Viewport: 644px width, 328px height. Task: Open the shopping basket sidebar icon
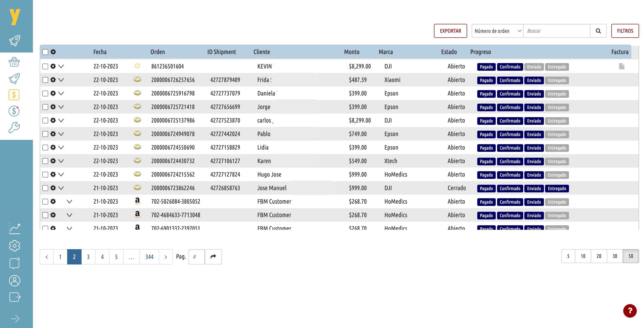coord(14,62)
